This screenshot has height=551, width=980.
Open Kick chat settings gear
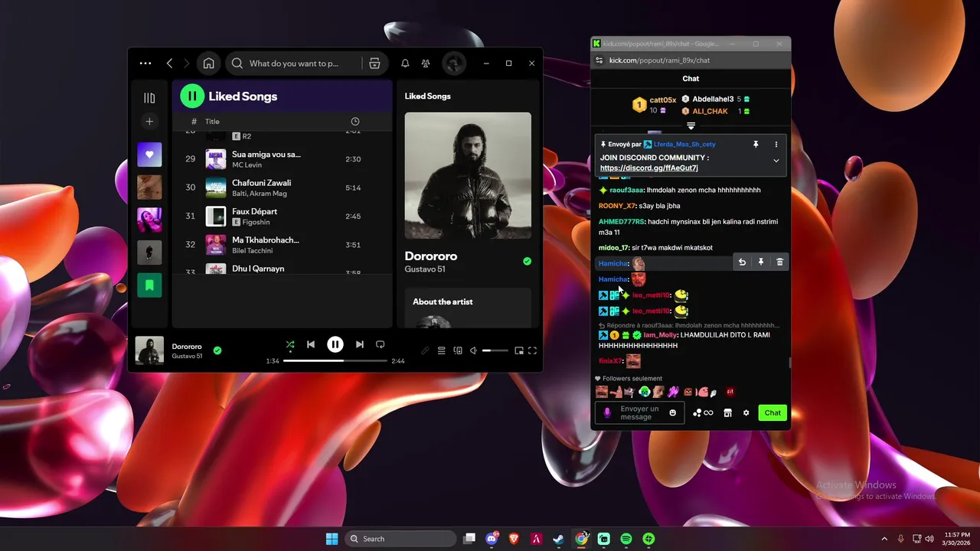pyautogui.click(x=746, y=413)
